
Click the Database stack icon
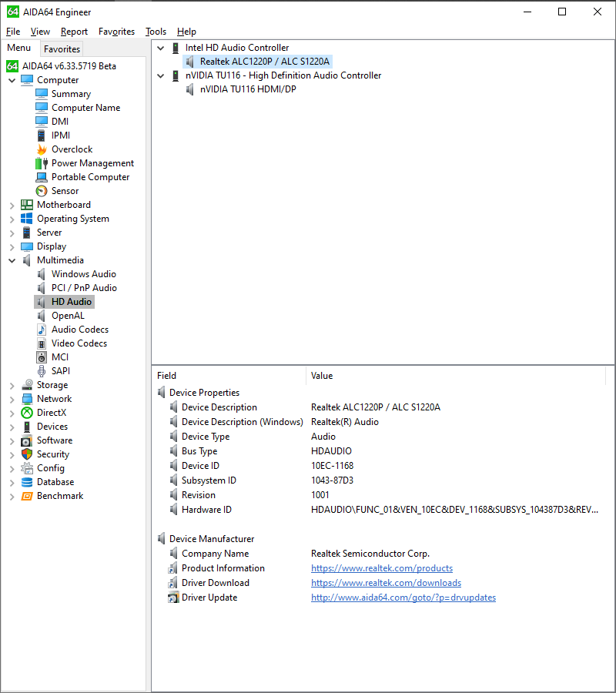pos(27,482)
